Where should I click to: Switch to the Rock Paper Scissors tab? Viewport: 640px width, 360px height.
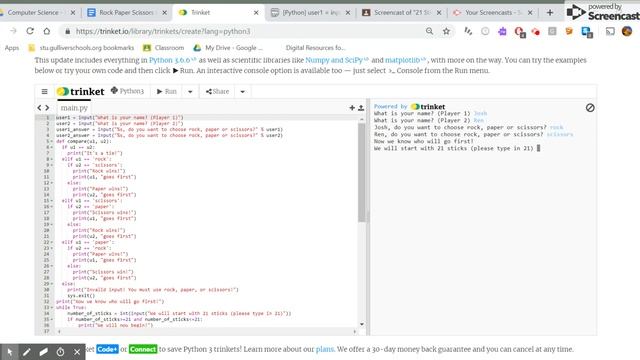(x=127, y=13)
